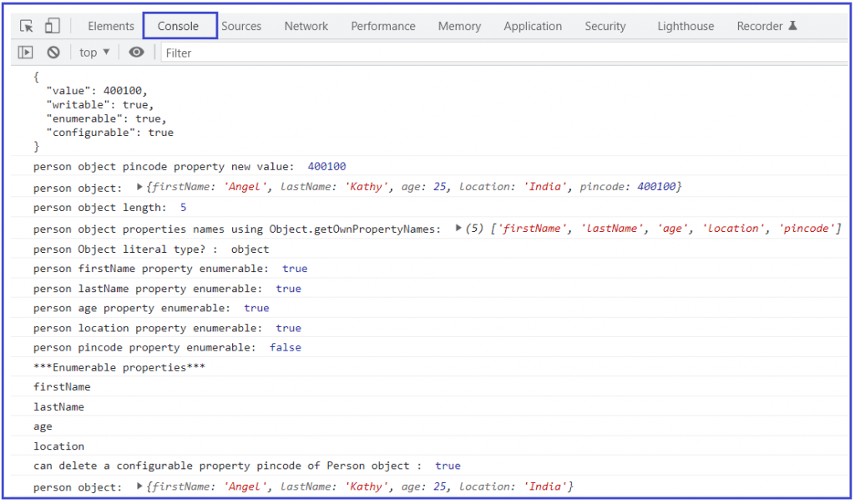Switch to the Security tab
This screenshot has height=504, width=855.
coord(605,26)
